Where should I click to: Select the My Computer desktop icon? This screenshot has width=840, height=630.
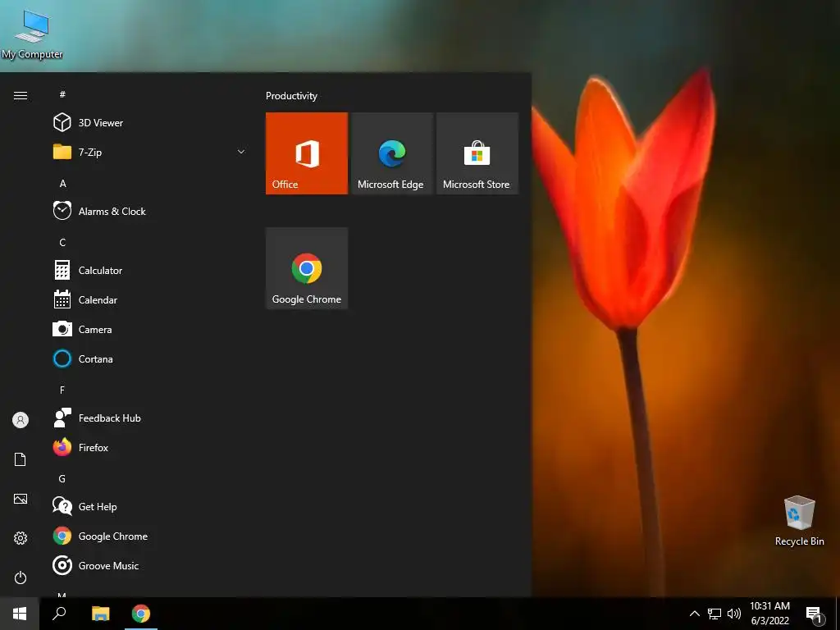click(x=32, y=34)
